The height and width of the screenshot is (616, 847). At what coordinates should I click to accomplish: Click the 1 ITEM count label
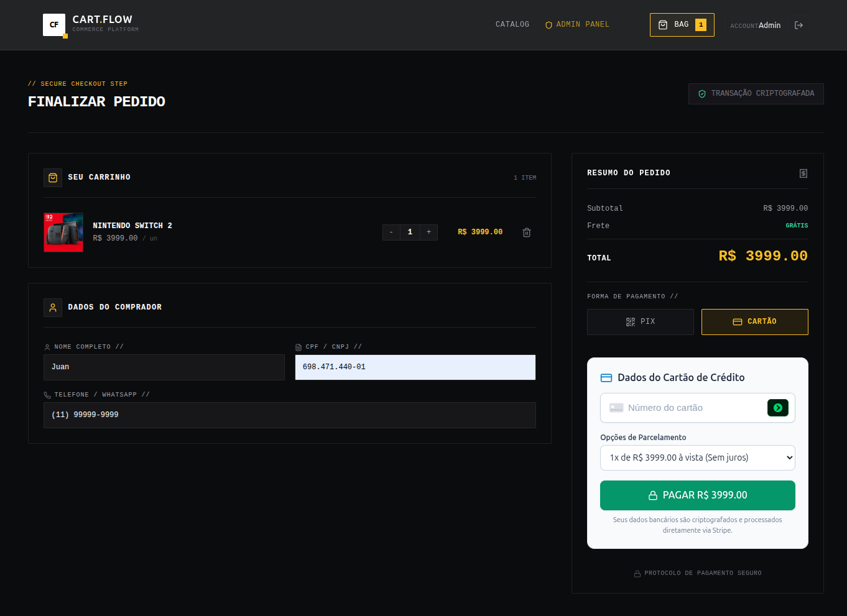525,178
